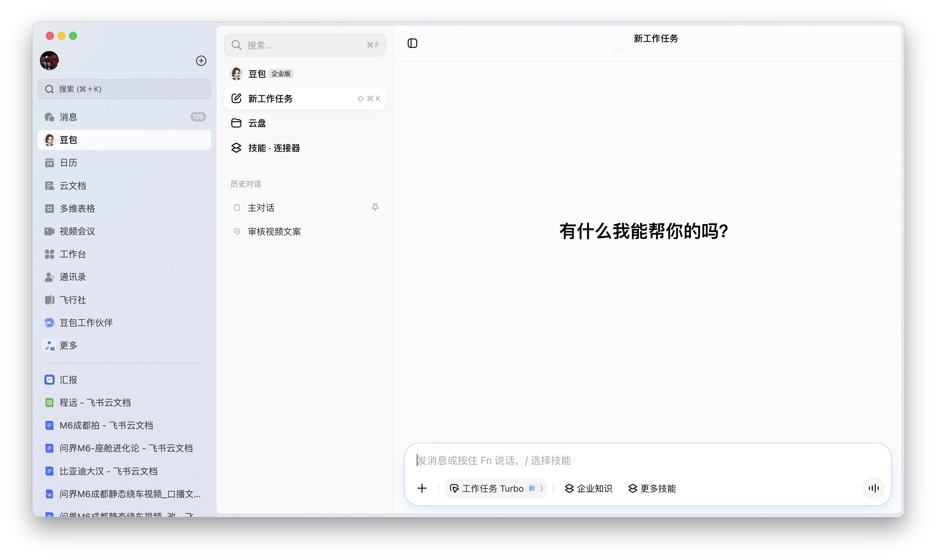Viewport: 937px width, 560px height.
Task: Click the 新 badge on Turbo
Action: pyautogui.click(x=532, y=488)
